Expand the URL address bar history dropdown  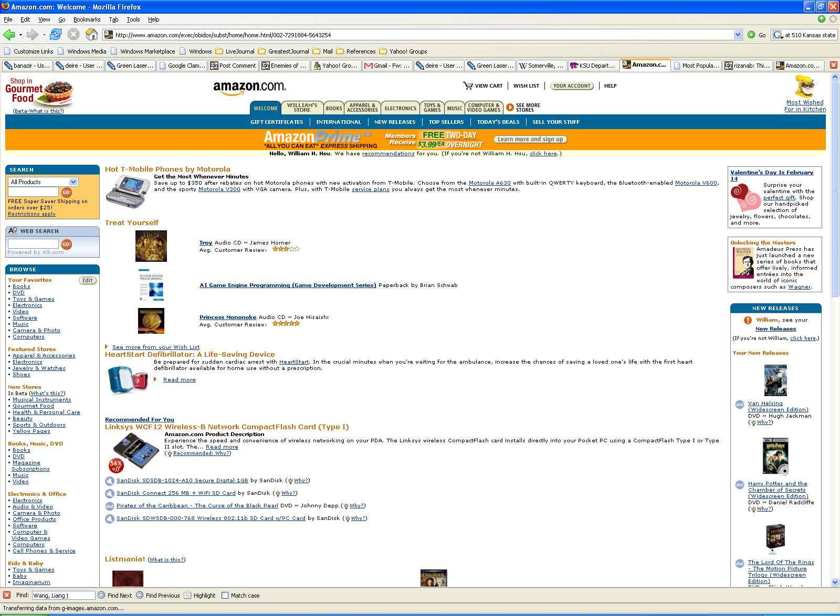click(738, 35)
